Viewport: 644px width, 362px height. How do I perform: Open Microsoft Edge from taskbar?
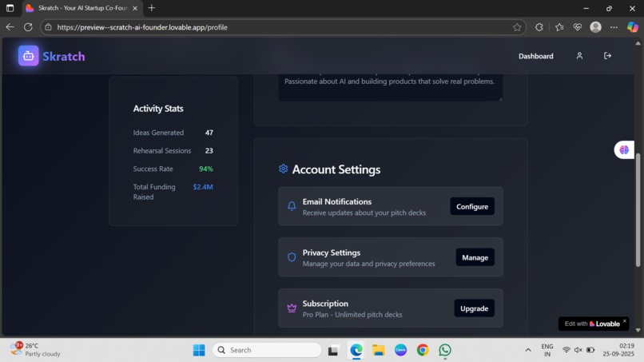[356, 350]
